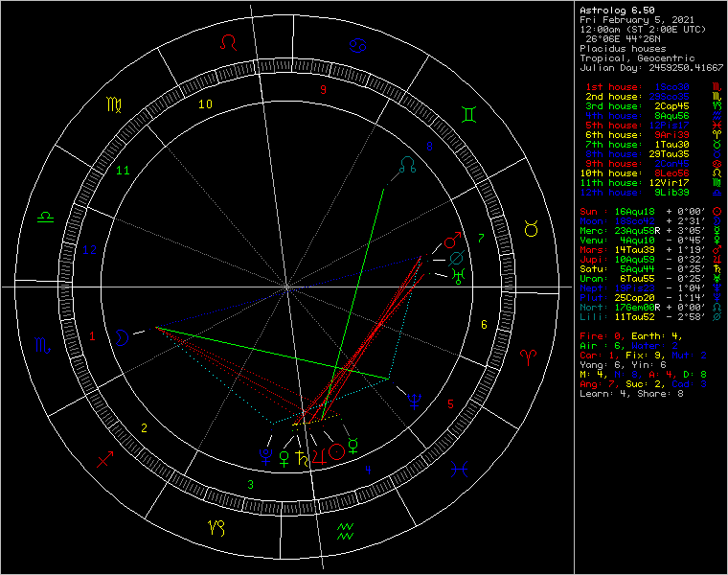Select the green Venus symbol in the chart
This screenshot has width=728, height=575.
[284, 458]
